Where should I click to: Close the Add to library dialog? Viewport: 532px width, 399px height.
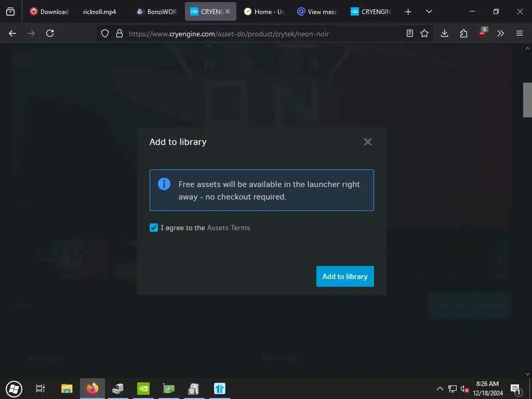pos(367,142)
